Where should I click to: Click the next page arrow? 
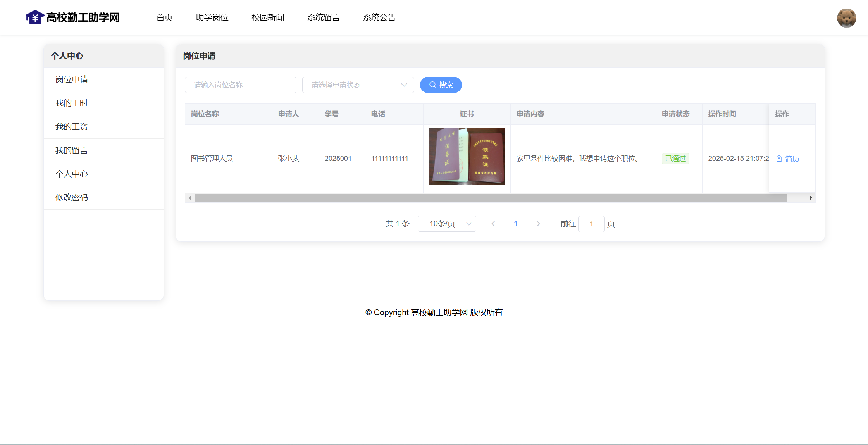click(x=538, y=224)
